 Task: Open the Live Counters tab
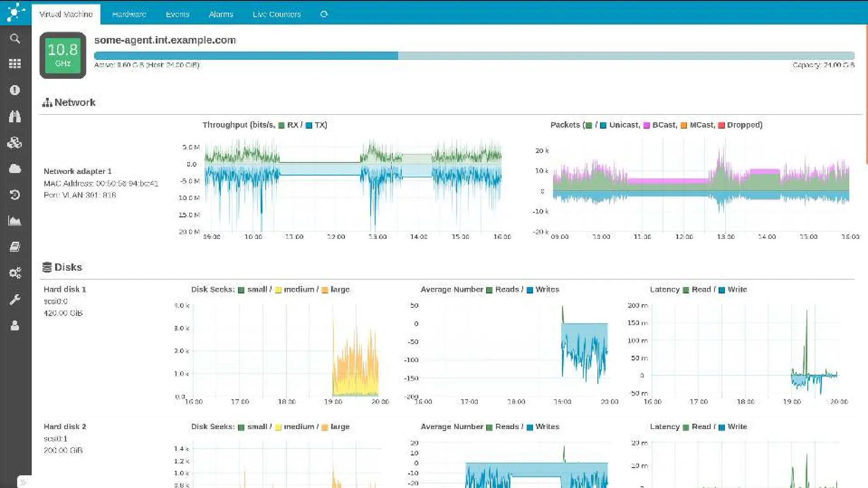pyautogui.click(x=276, y=14)
